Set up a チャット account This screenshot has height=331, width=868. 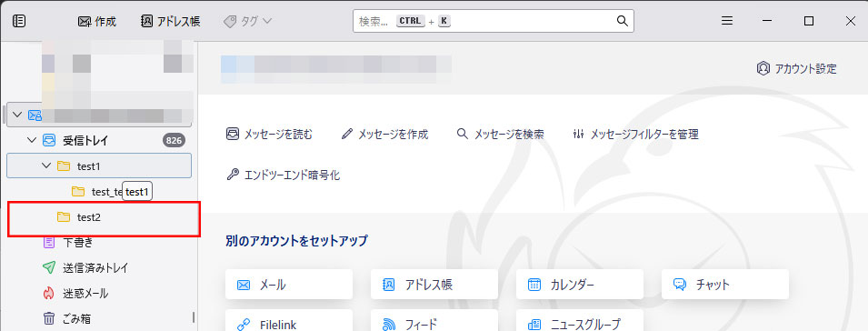point(725,285)
